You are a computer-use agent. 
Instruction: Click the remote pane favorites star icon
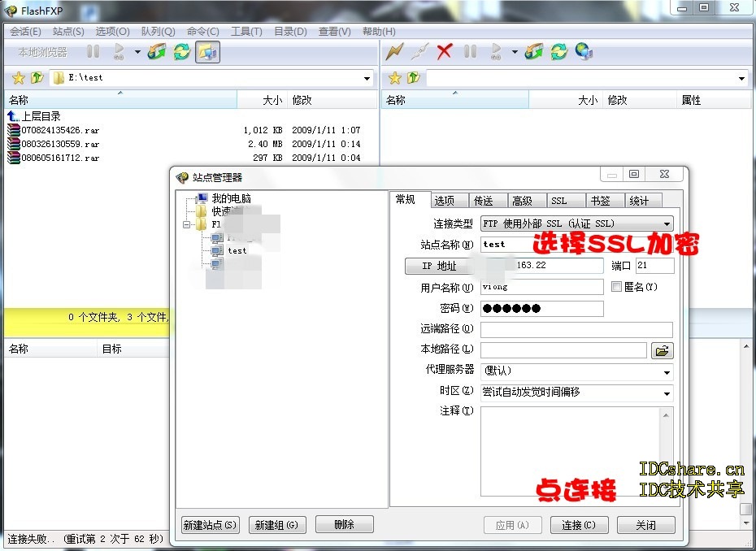point(395,78)
